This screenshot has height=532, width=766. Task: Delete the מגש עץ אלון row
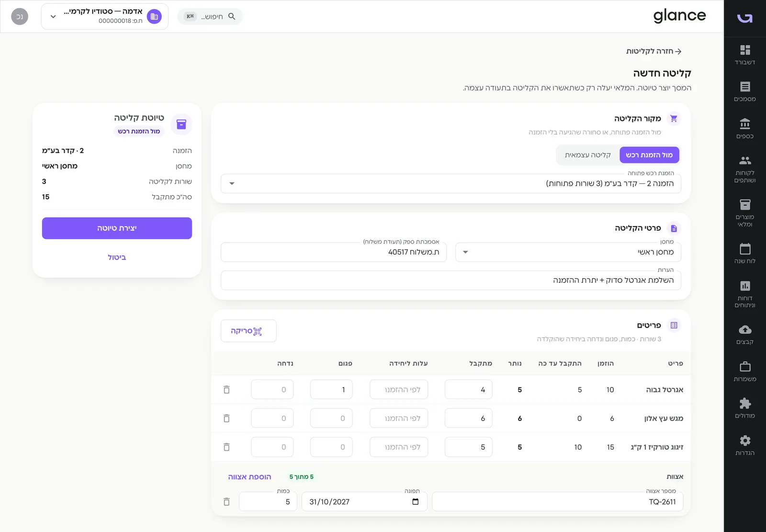(226, 418)
